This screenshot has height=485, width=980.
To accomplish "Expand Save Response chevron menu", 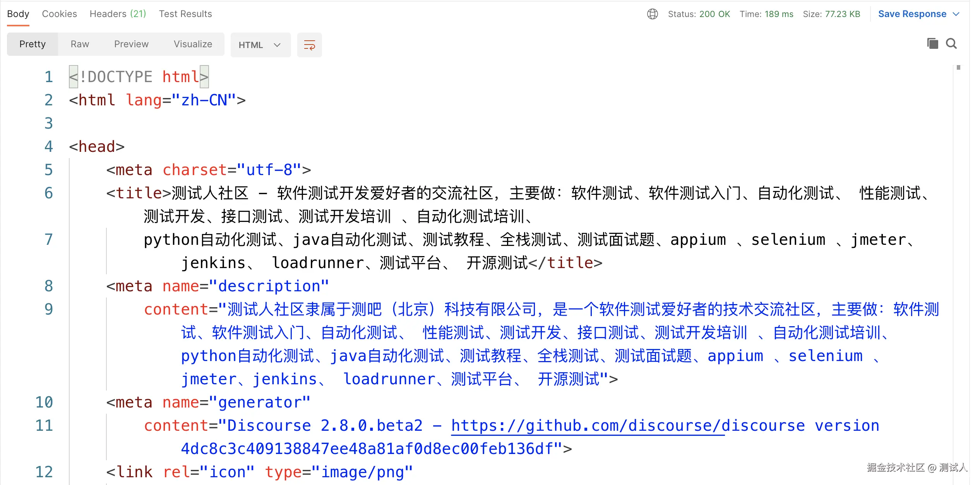I will [956, 14].
